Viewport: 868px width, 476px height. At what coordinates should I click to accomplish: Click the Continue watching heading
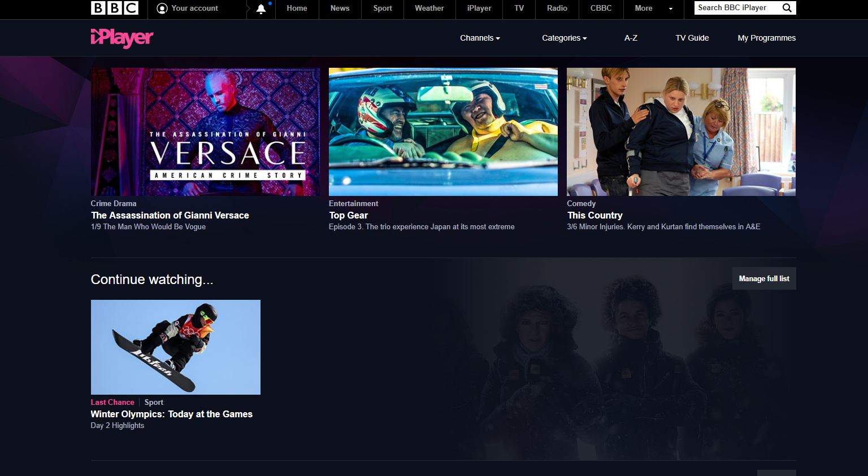pos(152,280)
